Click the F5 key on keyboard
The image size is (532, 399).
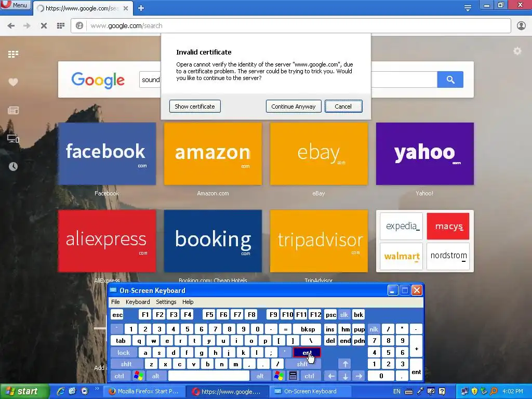(209, 315)
